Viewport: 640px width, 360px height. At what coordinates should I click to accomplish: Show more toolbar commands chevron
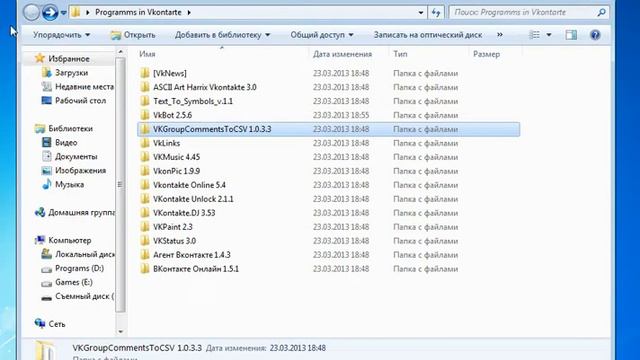pos(500,35)
